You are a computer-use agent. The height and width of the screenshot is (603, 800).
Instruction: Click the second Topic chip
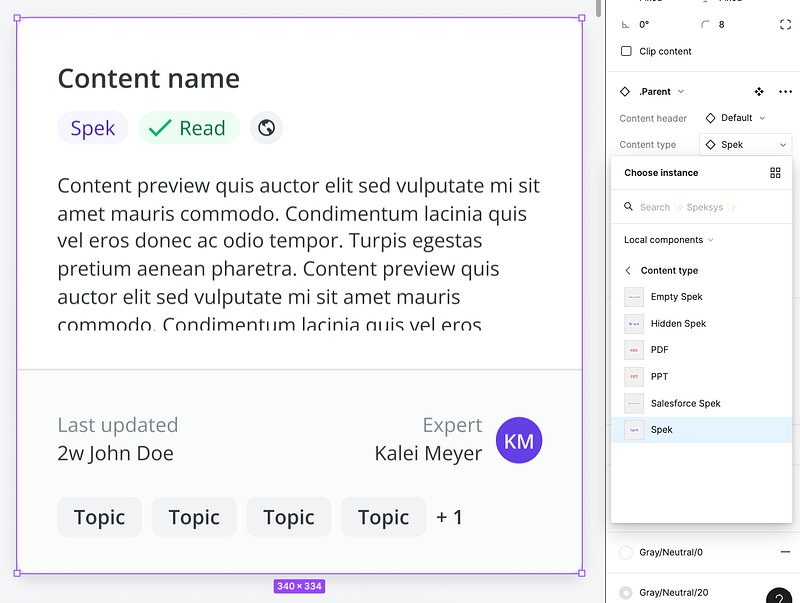coord(194,517)
